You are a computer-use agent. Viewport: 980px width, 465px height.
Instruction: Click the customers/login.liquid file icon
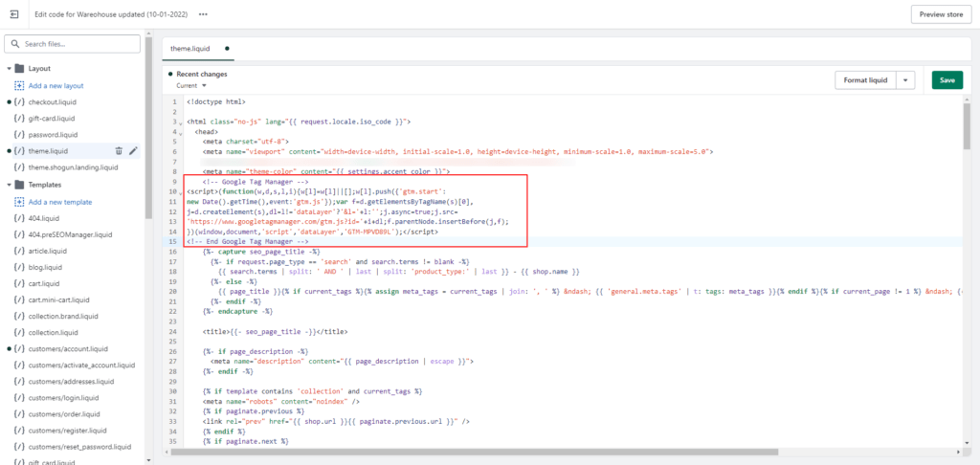[19, 397]
